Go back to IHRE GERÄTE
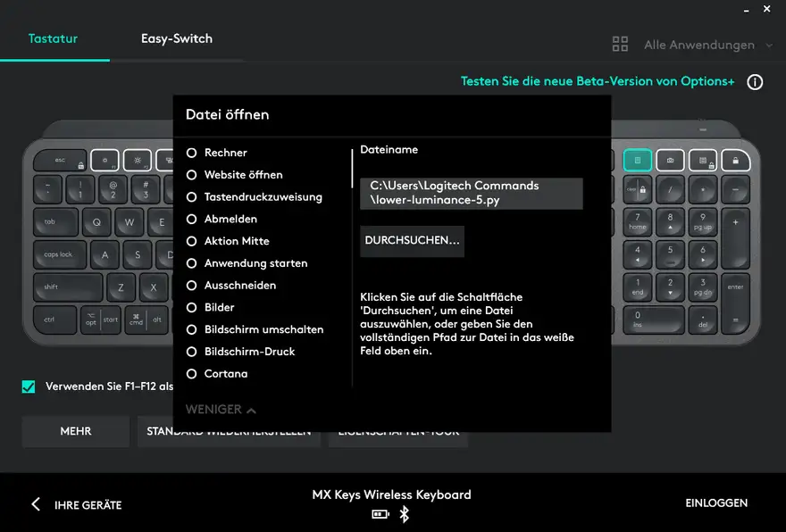Screen dimensions: 786x532 [x=88, y=505]
